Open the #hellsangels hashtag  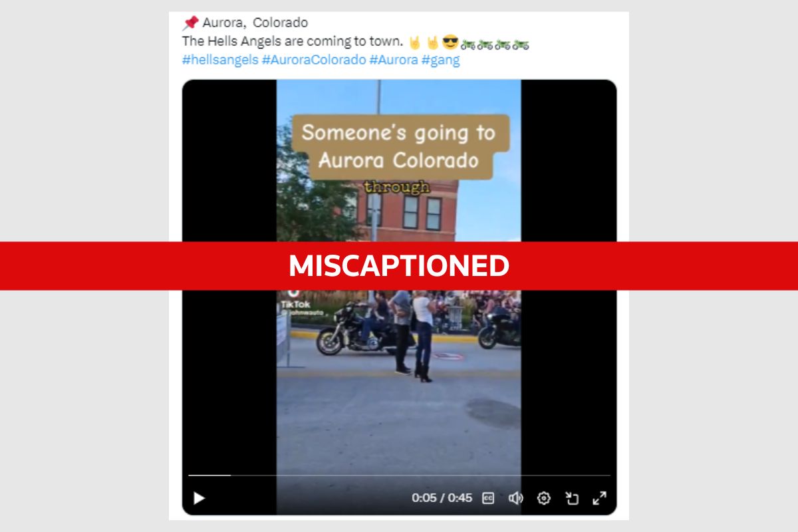220,60
